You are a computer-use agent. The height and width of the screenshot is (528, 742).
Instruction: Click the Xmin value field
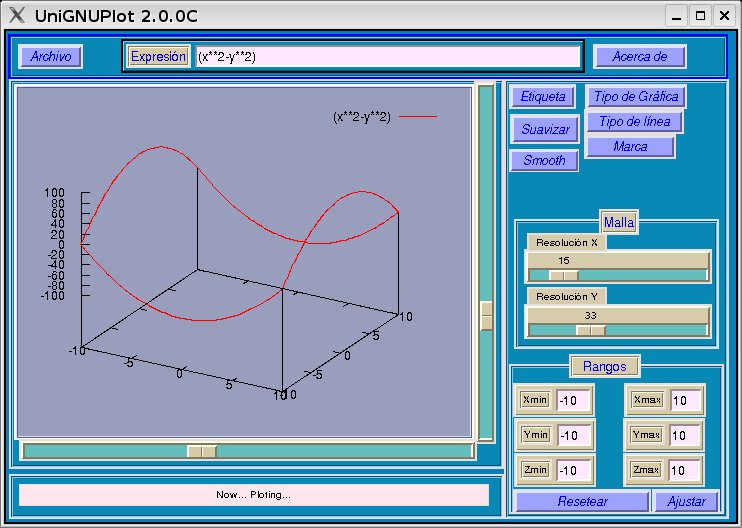(x=574, y=401)
